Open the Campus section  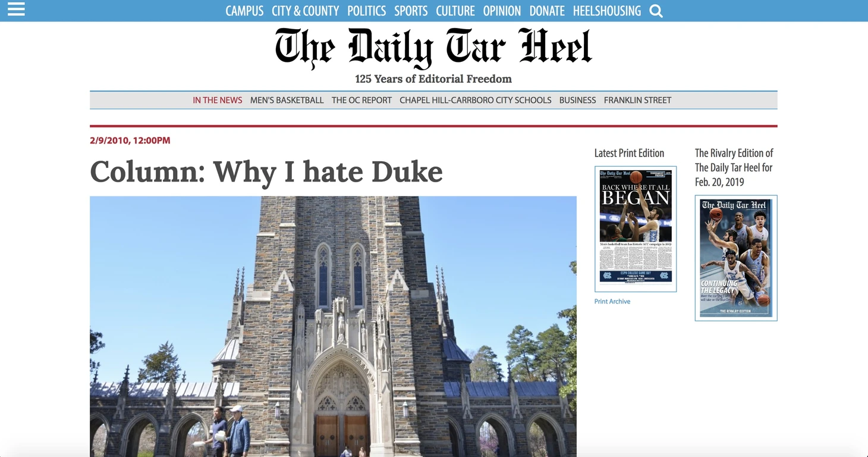pos(244,11)
